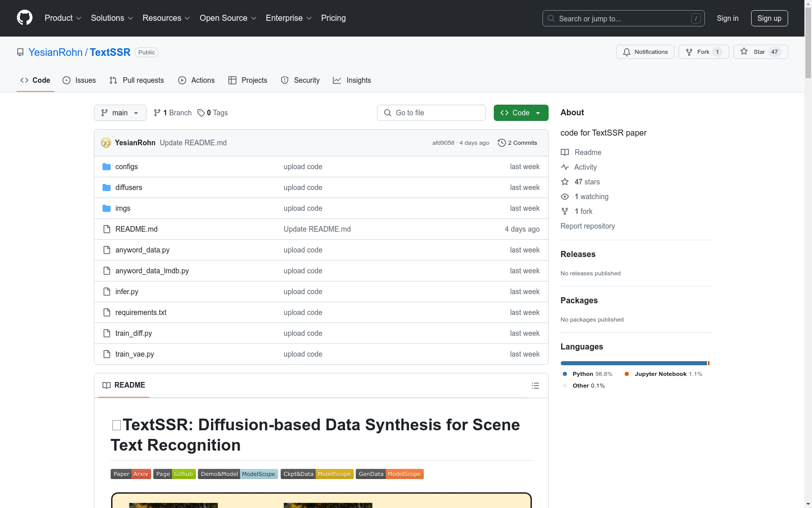The height and width of the screenshot is (508, 812).
Task: Click the eye icon beside watching
Action: coord(565,197)
